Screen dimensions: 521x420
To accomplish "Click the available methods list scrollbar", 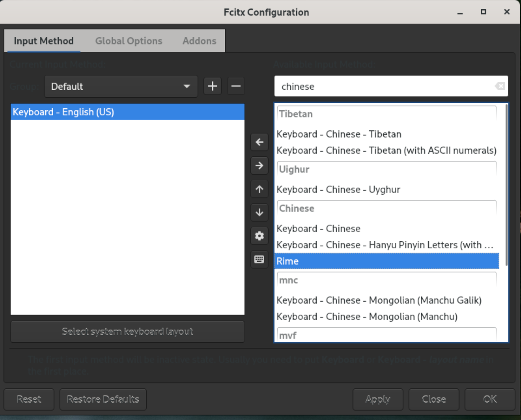I will (506, 185).
